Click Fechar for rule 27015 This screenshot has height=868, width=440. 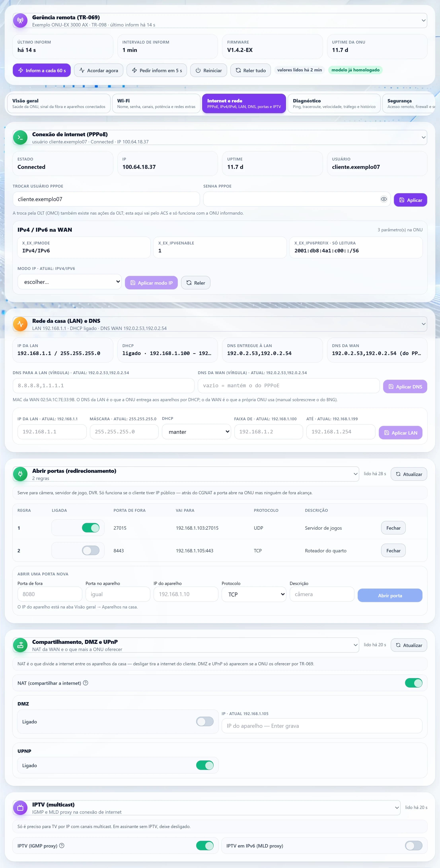point(393,528)
